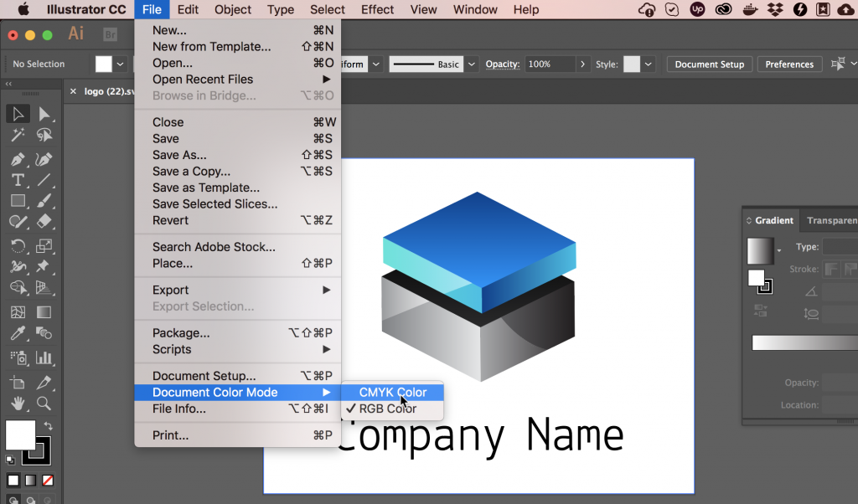Expand the Style dropdown in control bar
Screen dimensions: 858x504
650,64
